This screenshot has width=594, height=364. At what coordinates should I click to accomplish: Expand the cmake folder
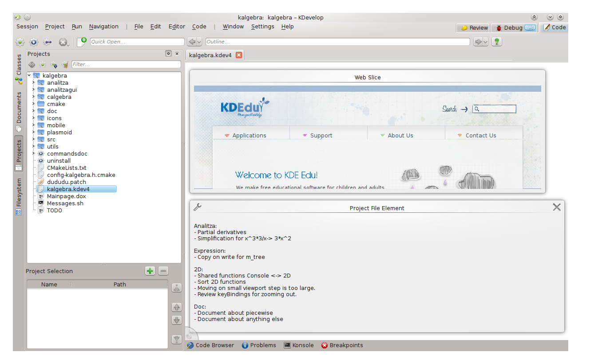pos(33,104)
